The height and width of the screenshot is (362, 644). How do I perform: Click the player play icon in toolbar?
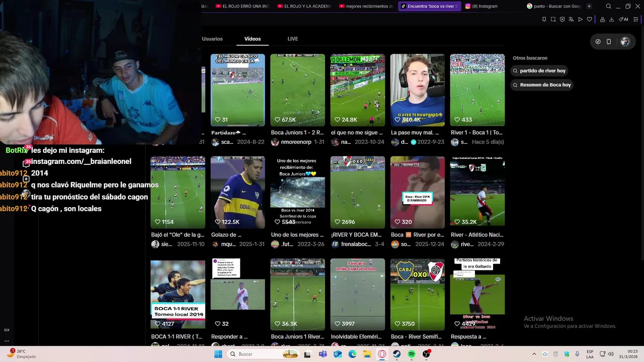tap(580, 20)
